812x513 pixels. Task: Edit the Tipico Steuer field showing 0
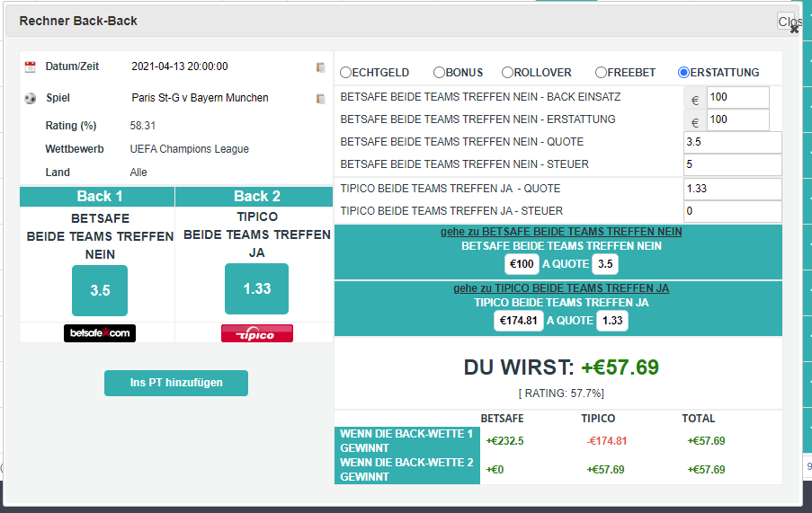tap(732, 211)
